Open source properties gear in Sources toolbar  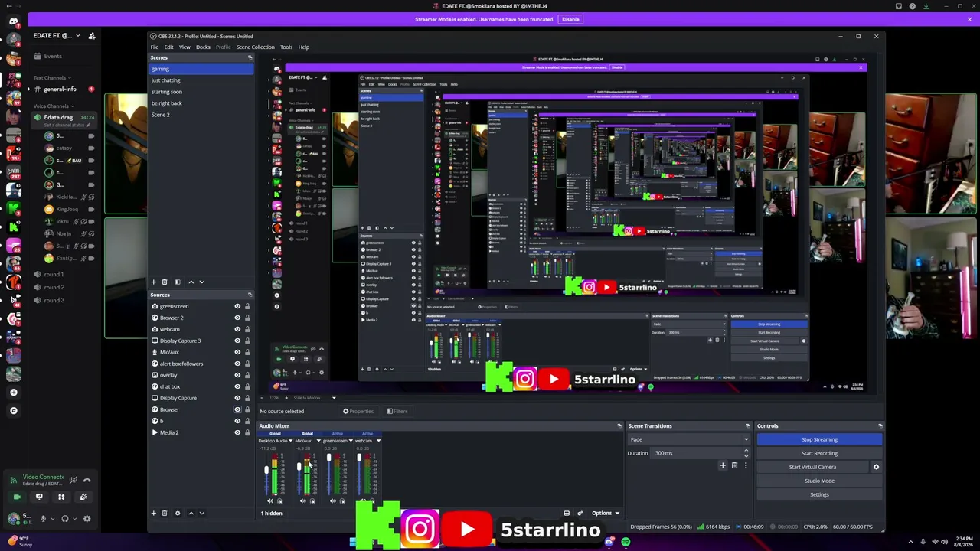coord(178,514)
